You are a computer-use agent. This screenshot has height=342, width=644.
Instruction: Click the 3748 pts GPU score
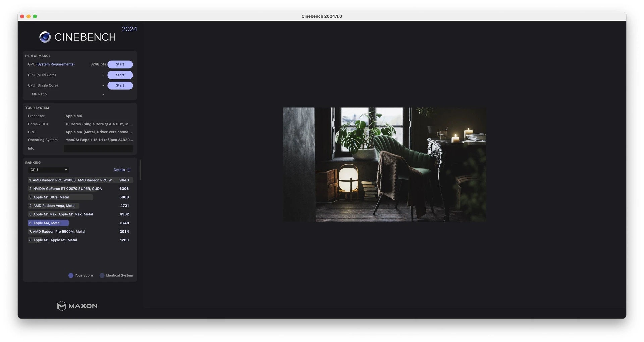[x=98, y=64]
